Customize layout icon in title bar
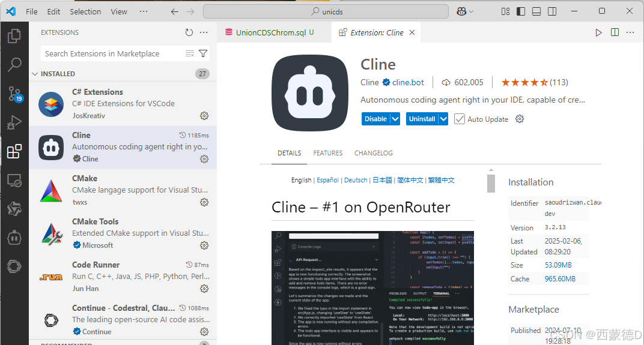The image size is (644, 345). point(506,11)
